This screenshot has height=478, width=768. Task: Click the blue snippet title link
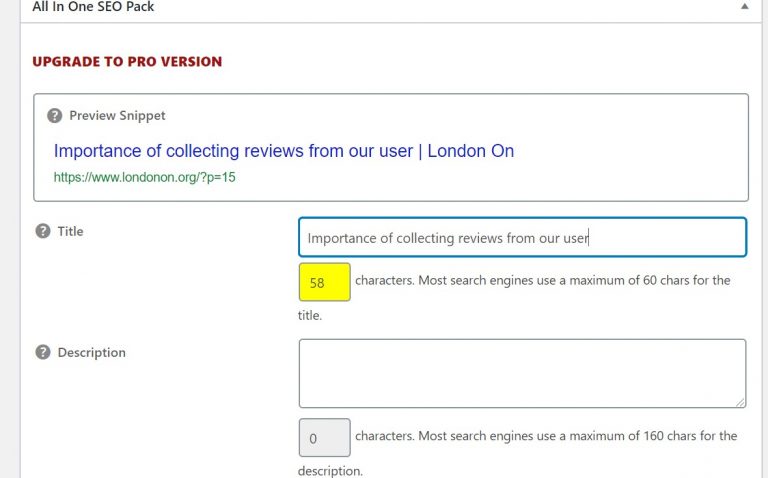tap(284, 151)
